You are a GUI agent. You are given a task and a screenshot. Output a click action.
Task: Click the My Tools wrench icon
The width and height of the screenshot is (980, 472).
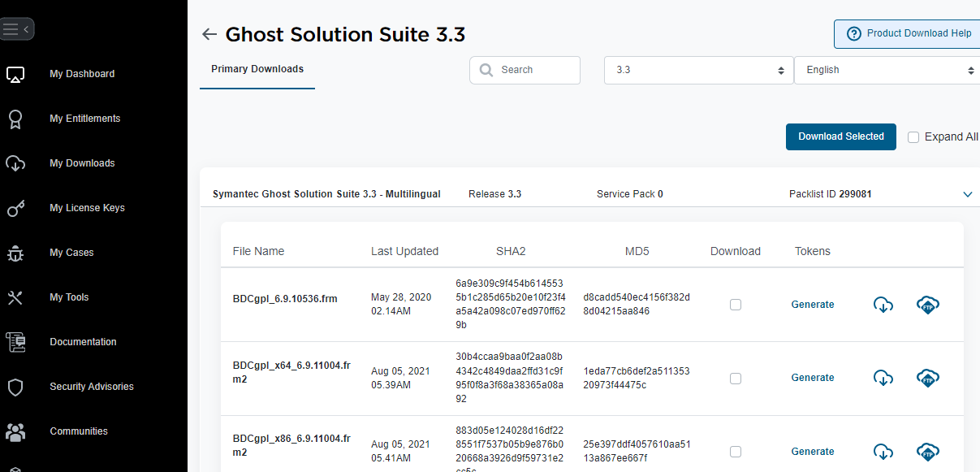coord(15,298)
